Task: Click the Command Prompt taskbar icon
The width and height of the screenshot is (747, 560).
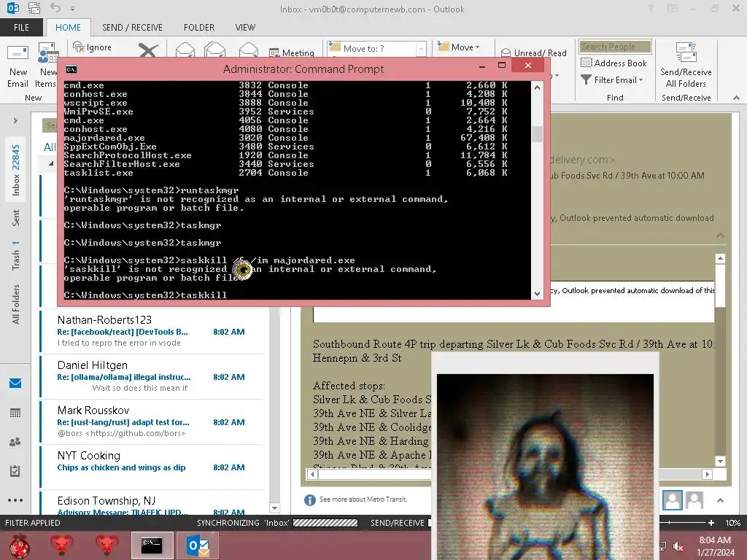Action: [x=152, y=545]
